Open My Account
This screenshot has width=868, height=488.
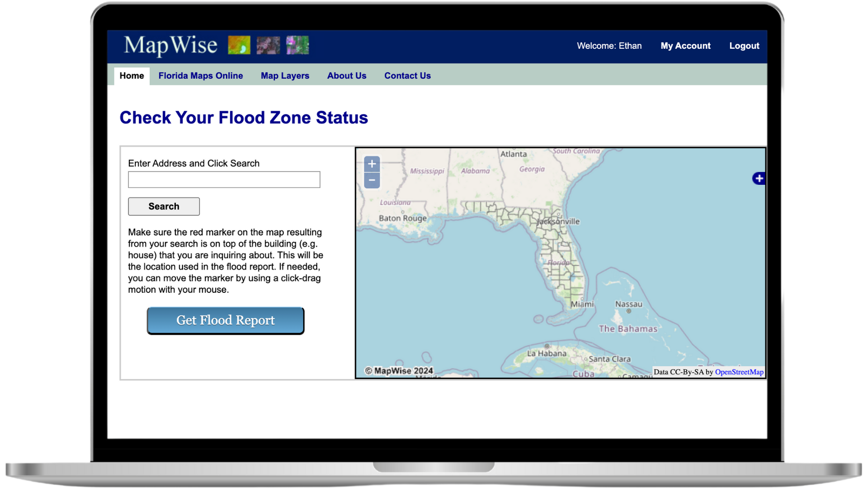(x=685, y=46)
